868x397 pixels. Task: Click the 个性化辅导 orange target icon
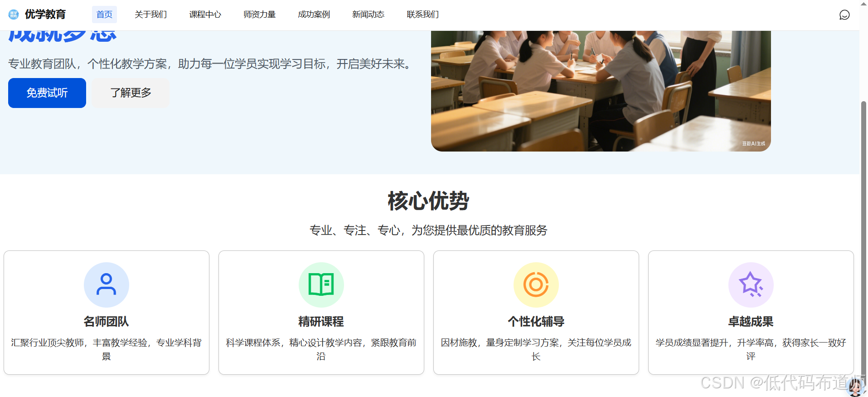[536, 285]
